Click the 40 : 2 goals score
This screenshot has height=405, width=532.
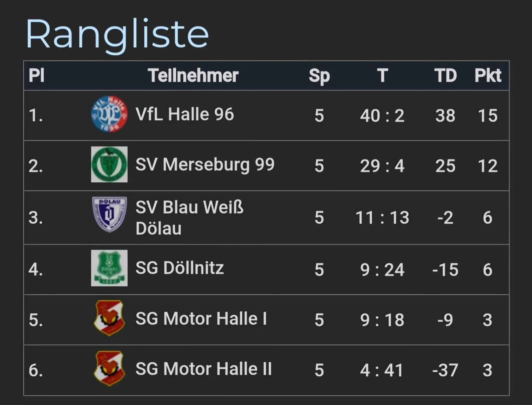pos(382,115)
